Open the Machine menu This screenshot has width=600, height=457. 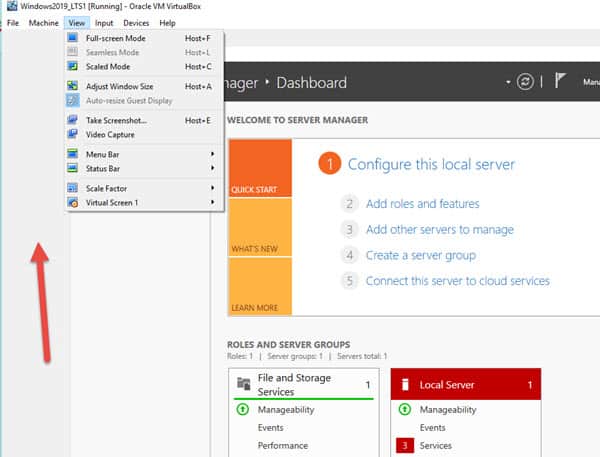44,23
